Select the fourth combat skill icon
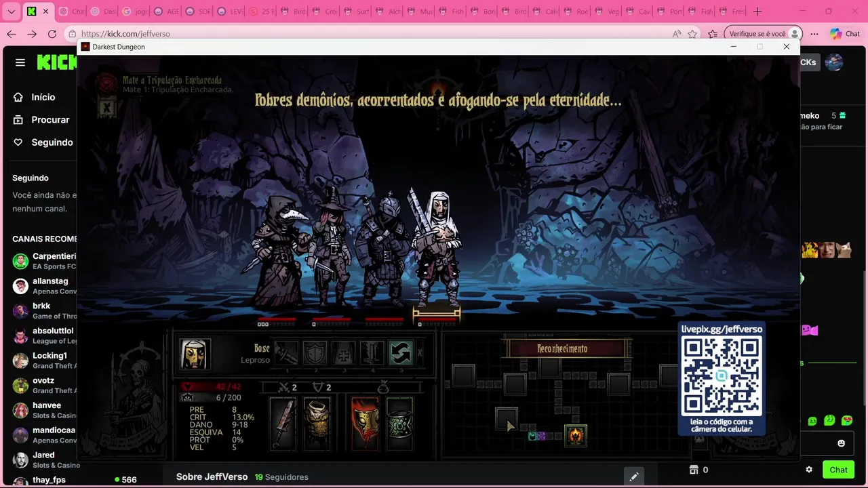The image size is (868, 488). click(372, 353)
